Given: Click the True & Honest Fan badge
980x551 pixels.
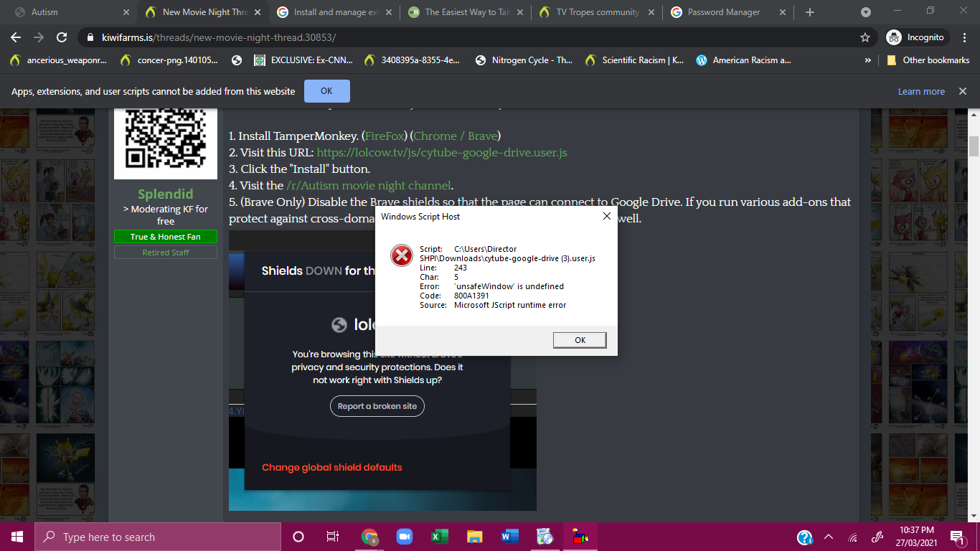Looking at the screenshot, I should (x=166, y=237).
